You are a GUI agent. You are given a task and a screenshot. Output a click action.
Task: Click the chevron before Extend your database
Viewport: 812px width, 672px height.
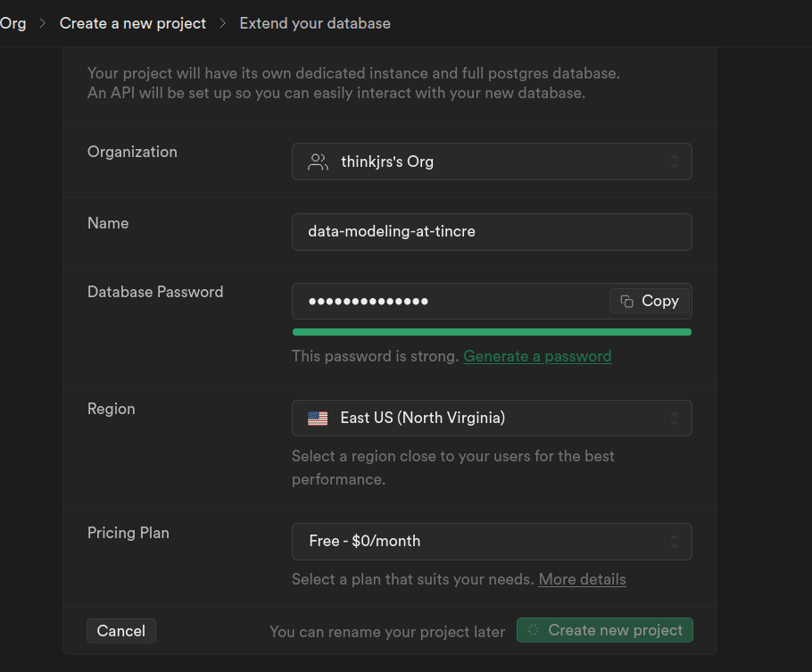(x=222, y=23)
